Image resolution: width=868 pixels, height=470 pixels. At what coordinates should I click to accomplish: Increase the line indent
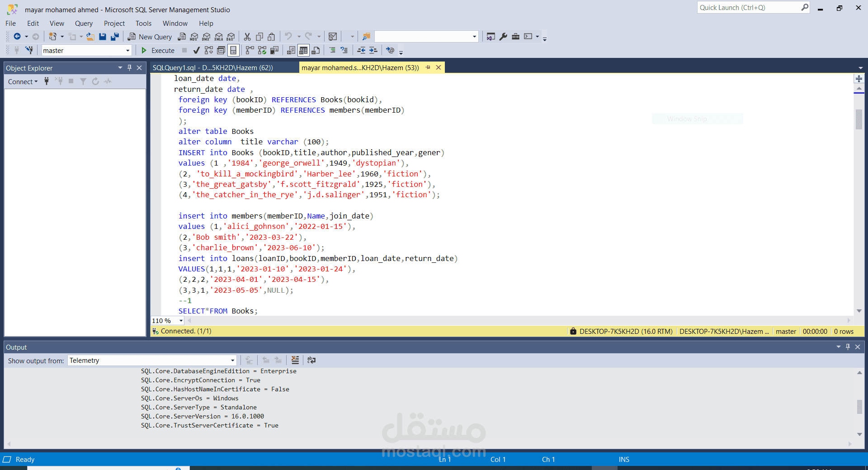point(373,50)
